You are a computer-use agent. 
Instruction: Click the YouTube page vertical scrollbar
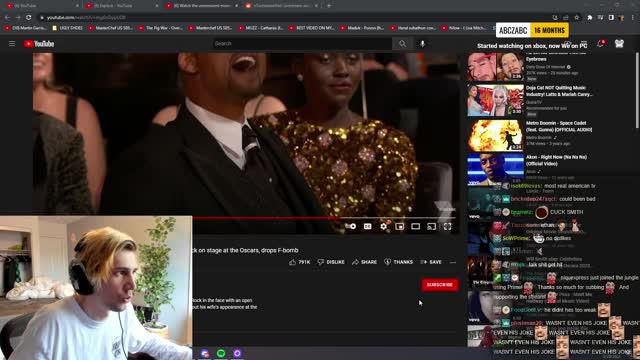(637, 90)
